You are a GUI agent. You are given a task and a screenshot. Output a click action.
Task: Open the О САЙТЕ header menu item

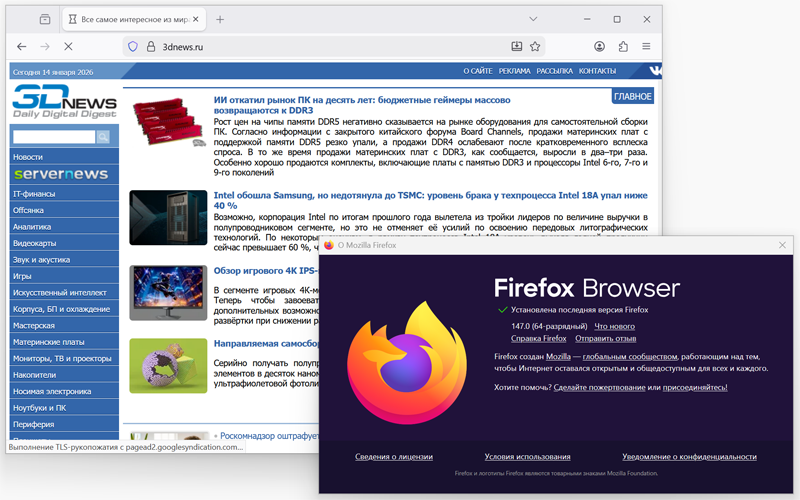477,71
